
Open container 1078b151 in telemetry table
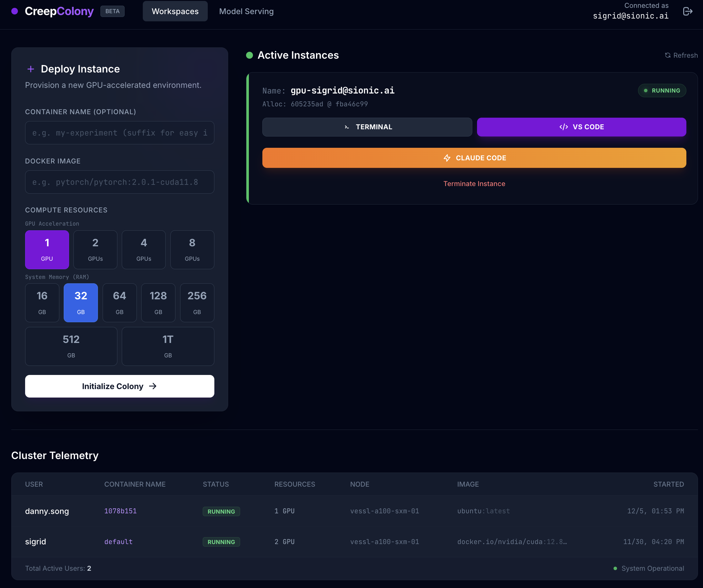(x=121, y=511)
